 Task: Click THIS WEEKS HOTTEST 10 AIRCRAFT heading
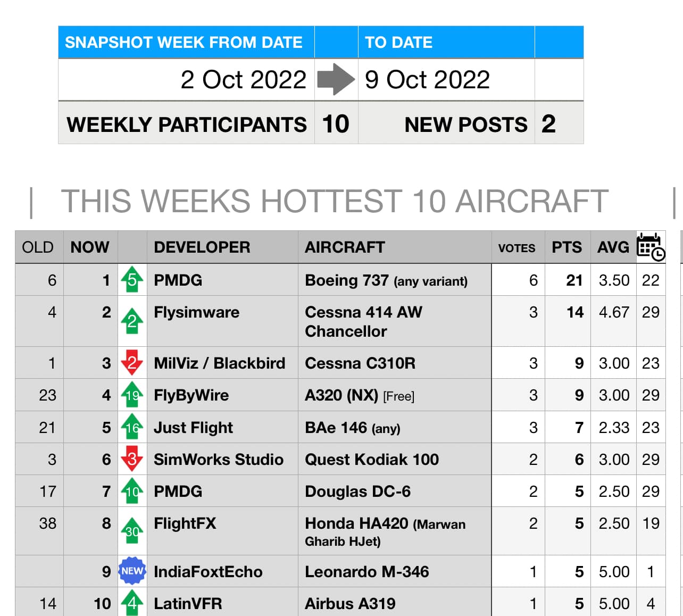coord(334,201)
